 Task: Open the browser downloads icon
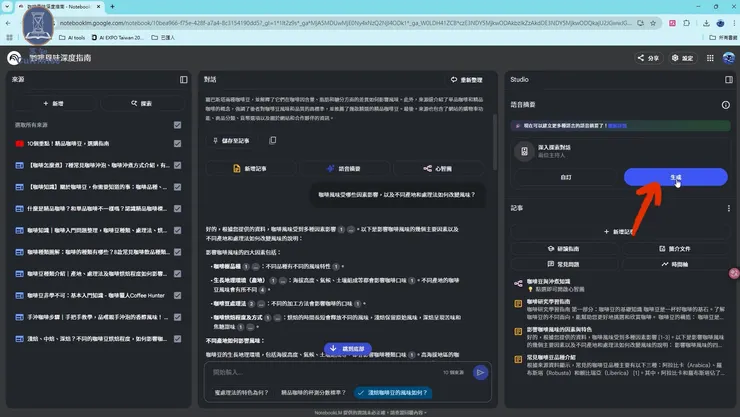706,23
